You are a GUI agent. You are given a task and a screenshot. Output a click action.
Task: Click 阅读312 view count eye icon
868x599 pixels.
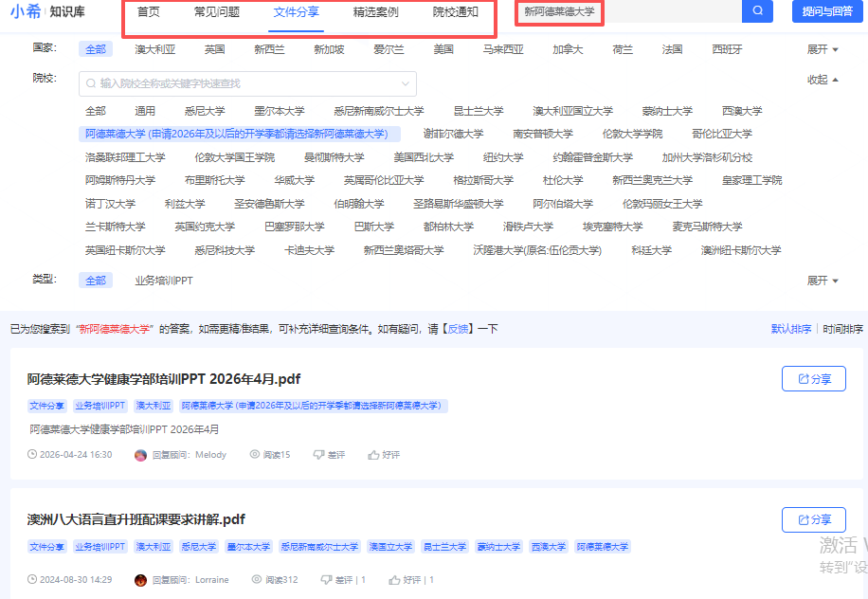click(256, 579)
